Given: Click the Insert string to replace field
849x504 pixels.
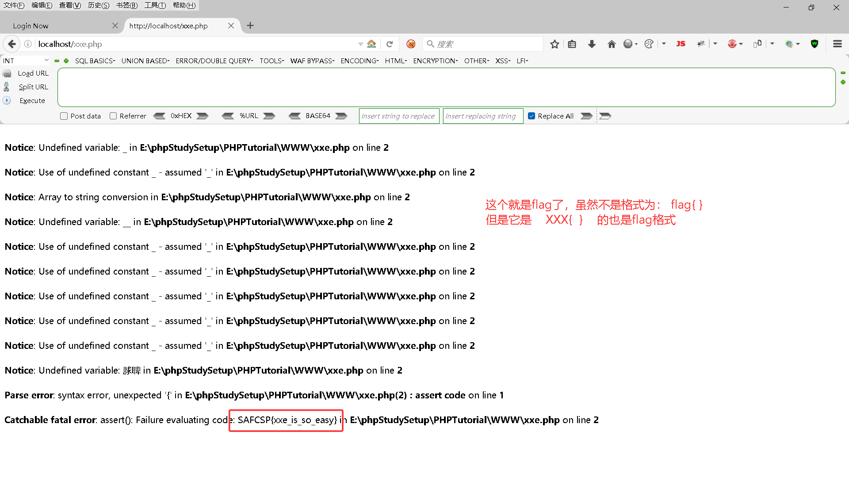Looking at the screenshot, I should point(398,116).
